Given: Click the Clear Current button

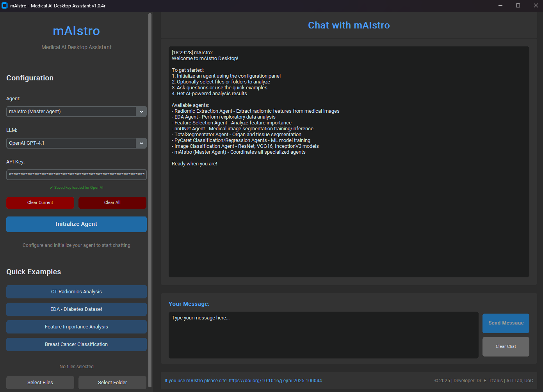Looking at the screenshot, I should pyautogui.click(x=40, y=203).
